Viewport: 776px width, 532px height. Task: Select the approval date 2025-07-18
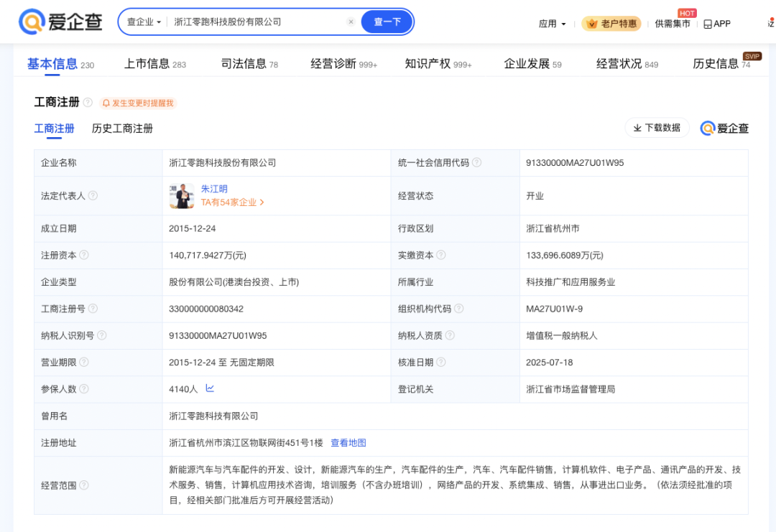(550, 363)
